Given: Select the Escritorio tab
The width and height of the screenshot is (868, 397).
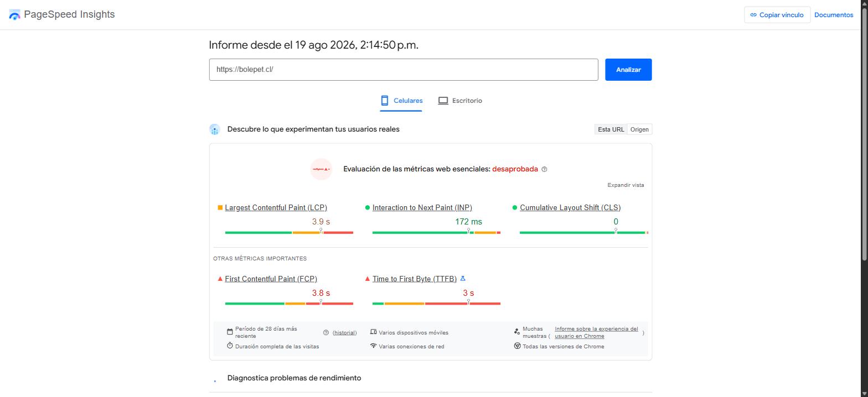Looking at the screenshot, I should (x=460, y=101).
